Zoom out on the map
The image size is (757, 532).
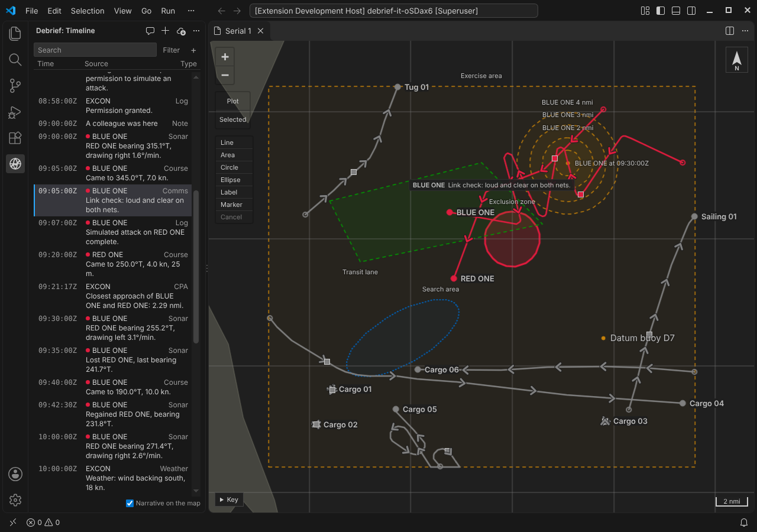pos(225,75)
